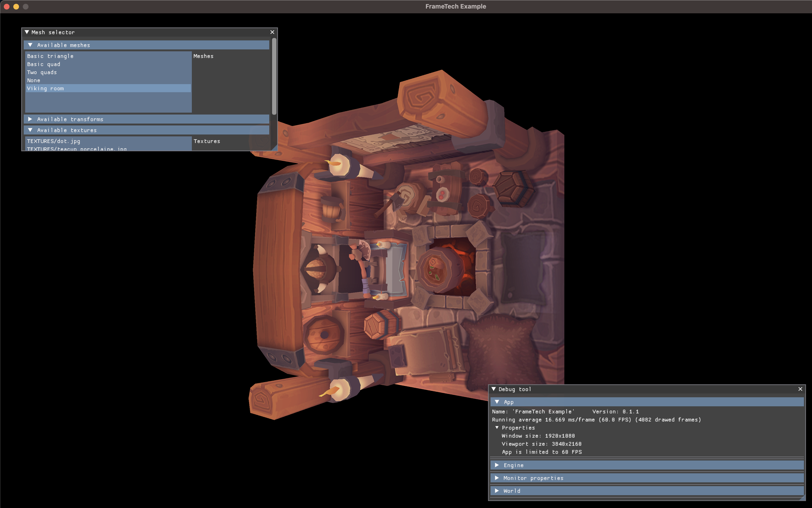This screenshot has width=812, height=508.
Task: Select the Viking room mesh
Action: [x=108, y=88]
